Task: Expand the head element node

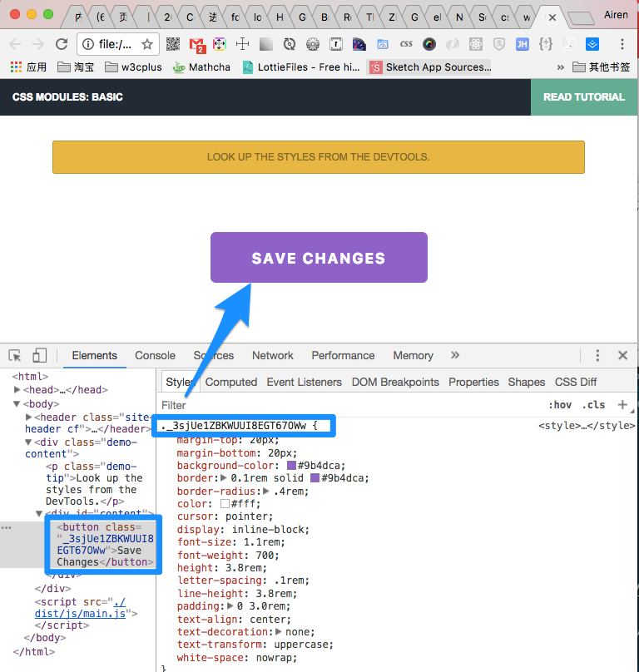Action: pyautogui.click(x=17, y=389)
